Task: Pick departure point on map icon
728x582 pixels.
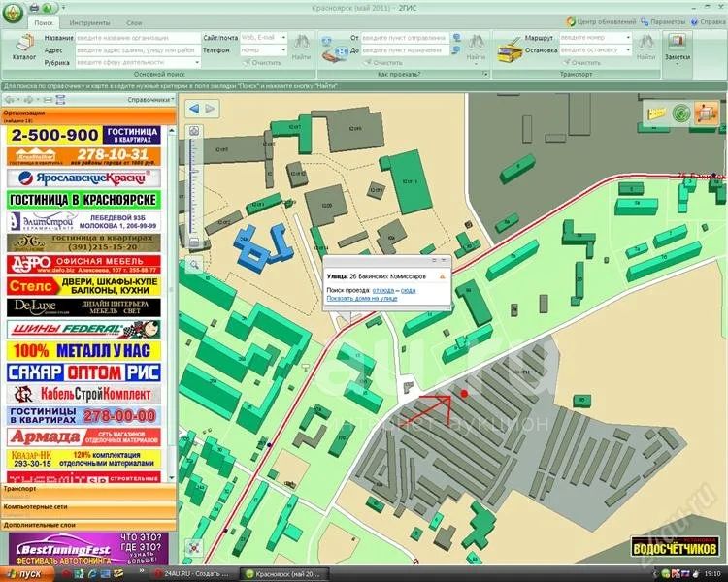Action: coord(457,38)
